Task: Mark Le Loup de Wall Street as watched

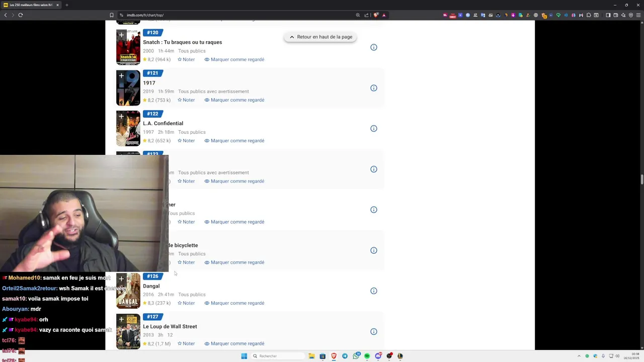Action: pos(234,344)
